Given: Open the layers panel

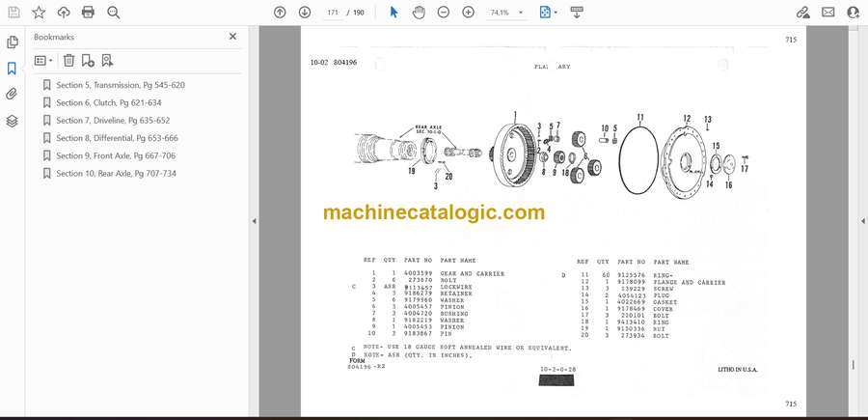Looking at the screenshot, I should pos(13,121).
